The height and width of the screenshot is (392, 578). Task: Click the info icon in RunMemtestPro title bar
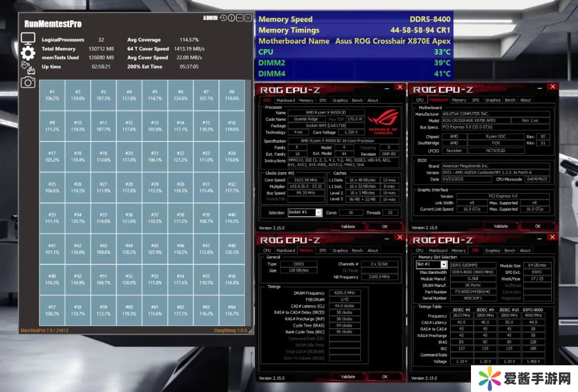(231, 18)
